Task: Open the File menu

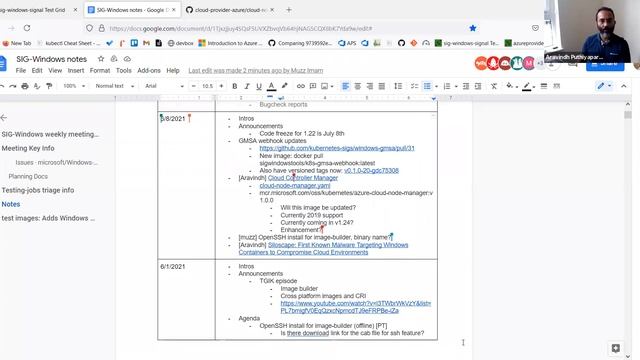Action: point(21,71)
